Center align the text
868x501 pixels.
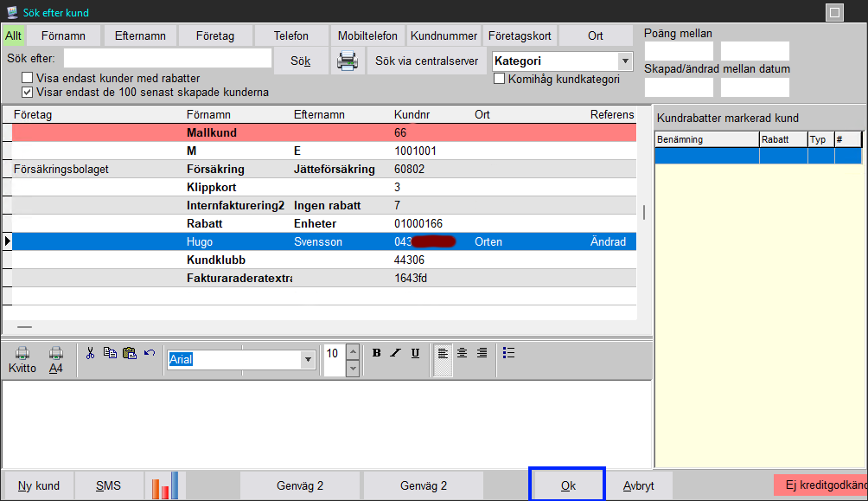pyautogui.click(x=463, y=352)
